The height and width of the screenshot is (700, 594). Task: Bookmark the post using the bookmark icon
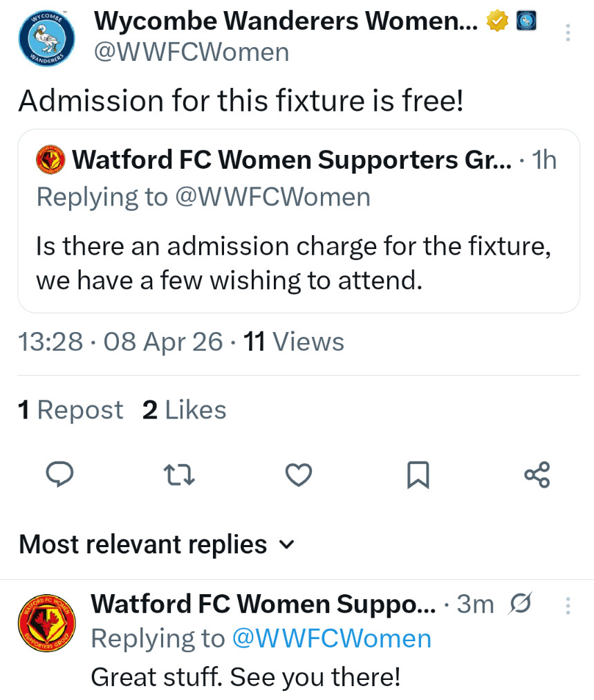click(418, 475)
